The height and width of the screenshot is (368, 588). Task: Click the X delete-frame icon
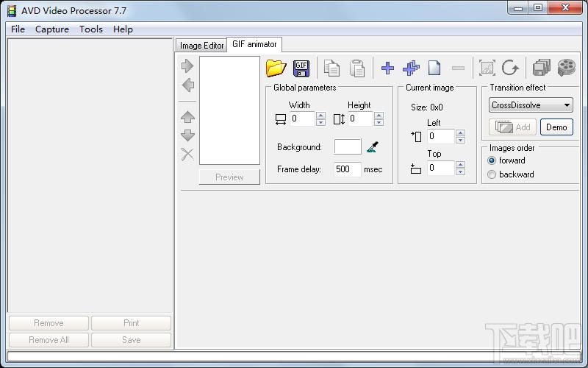tap(187, 154)
